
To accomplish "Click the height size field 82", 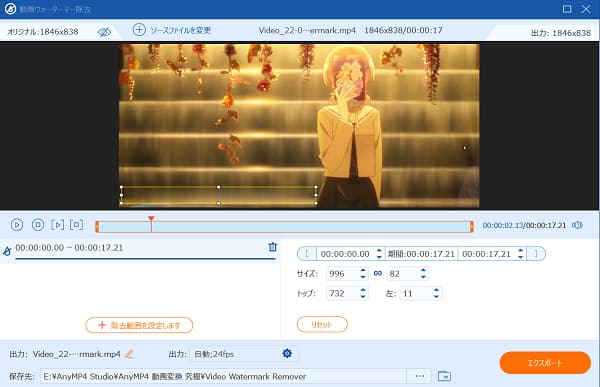I will click(x=403, y=274).
